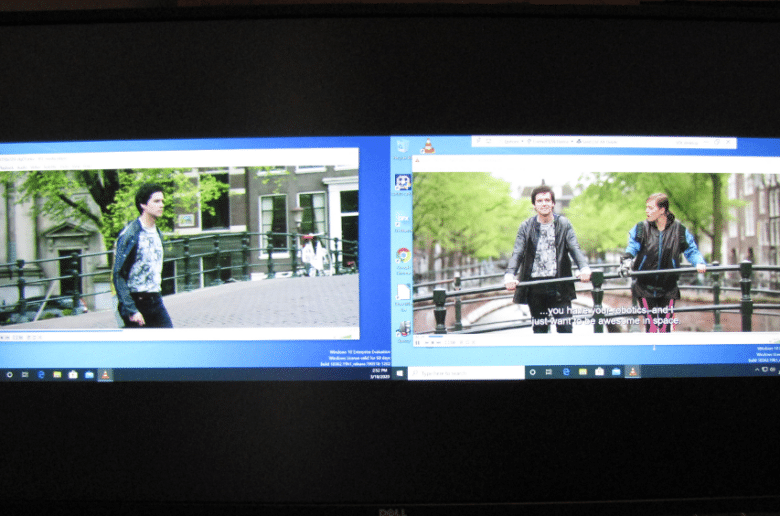Open the Recycle Bin desktop icon
Viewport: 780px width, 516px height.
(x=402, y=149)
